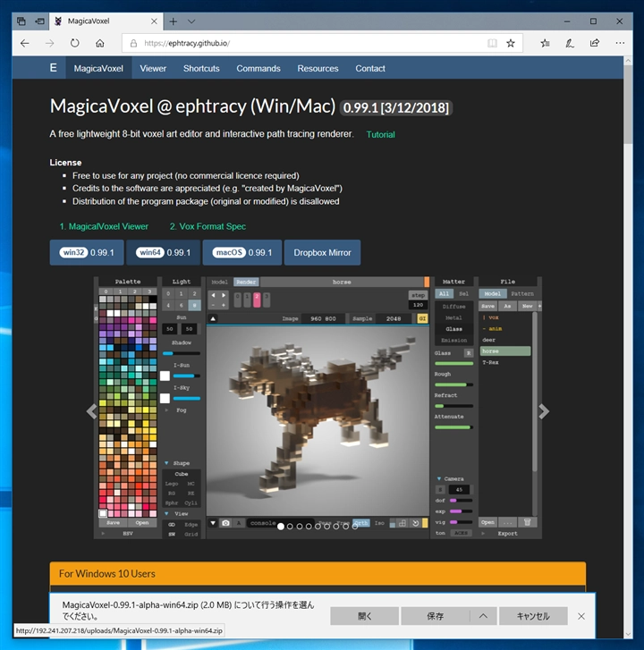This screenshot has width=644, height=650.
Task: Dismiss the download notification bar
Action: [581, 616]
